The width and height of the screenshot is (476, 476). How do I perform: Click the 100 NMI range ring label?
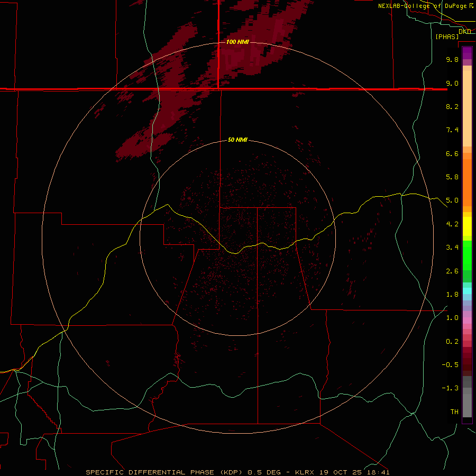click(237, 42)
